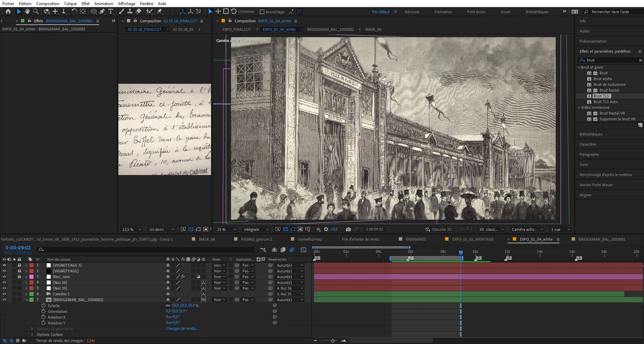Select the Rotation tool
Screen dimensions: 644x344
[x=74, y=11]
